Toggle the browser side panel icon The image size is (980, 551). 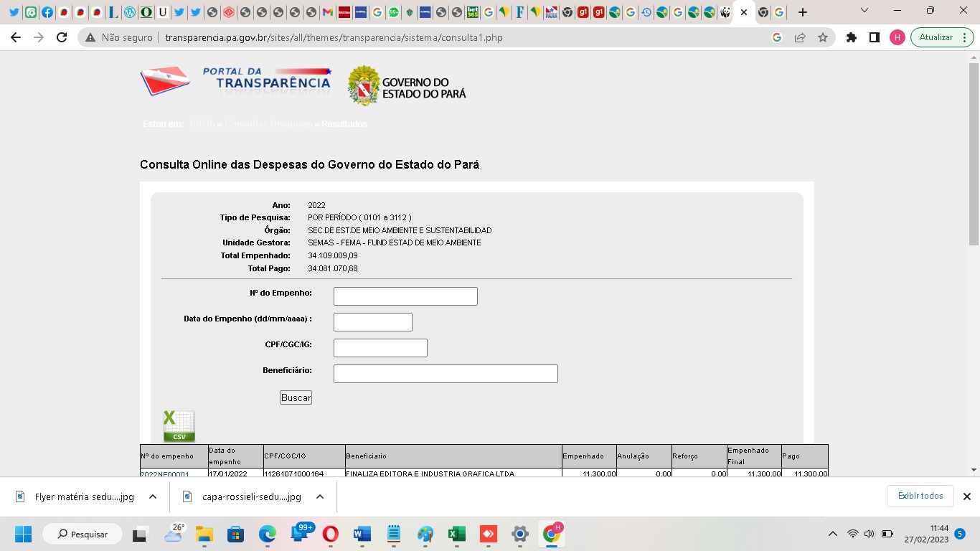[x=874, y=37]
